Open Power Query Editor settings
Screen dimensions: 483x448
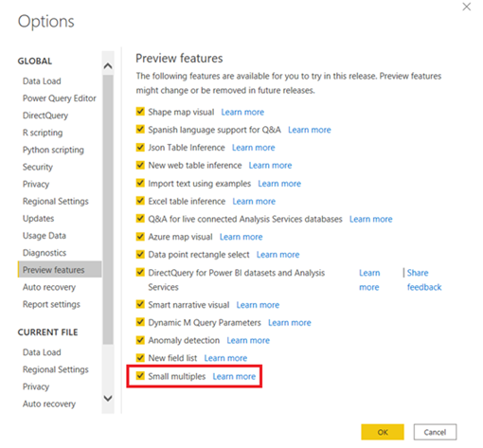tap(60, 99)
